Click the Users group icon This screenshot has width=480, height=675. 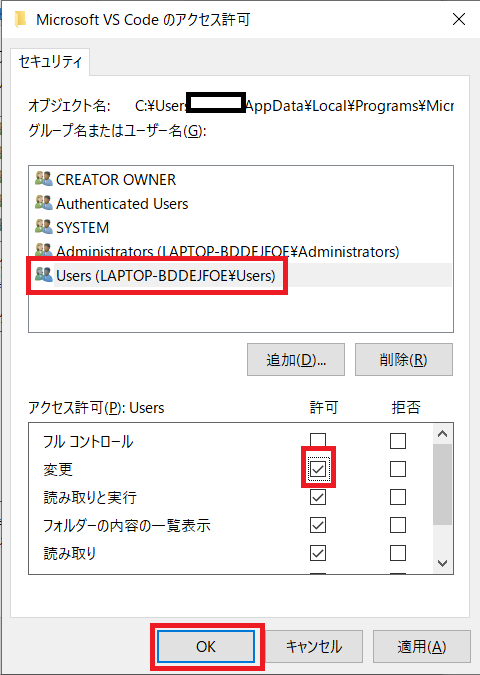point(43,275)
